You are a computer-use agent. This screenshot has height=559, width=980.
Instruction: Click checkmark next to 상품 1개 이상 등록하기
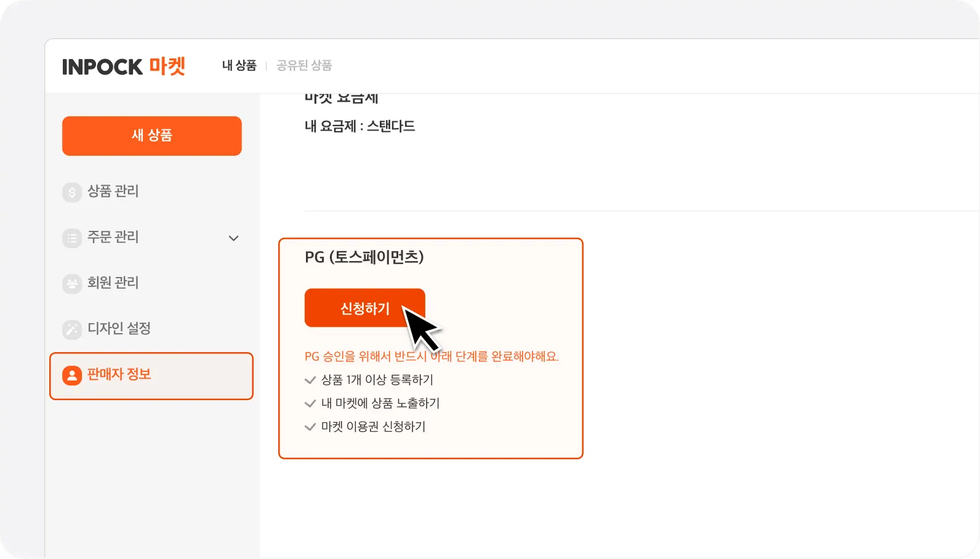tap(310, 380)
